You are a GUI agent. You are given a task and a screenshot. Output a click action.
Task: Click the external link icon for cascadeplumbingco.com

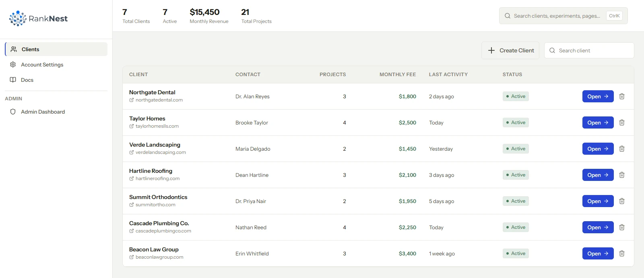(132, 231)
